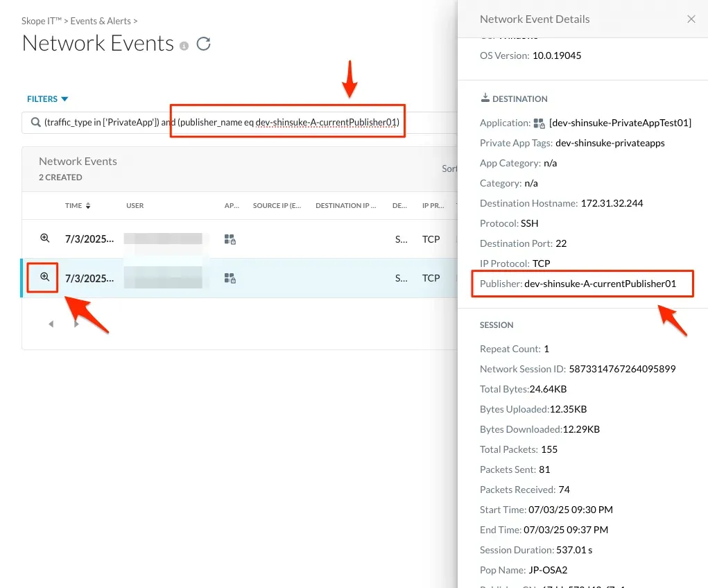708x588 pixels.
Task: Open details for the first event row
Action: point(44,239)
